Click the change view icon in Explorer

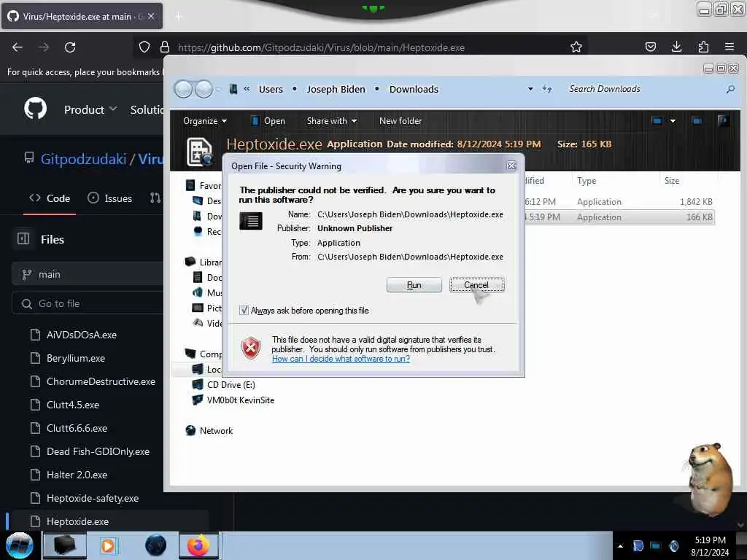657,121
